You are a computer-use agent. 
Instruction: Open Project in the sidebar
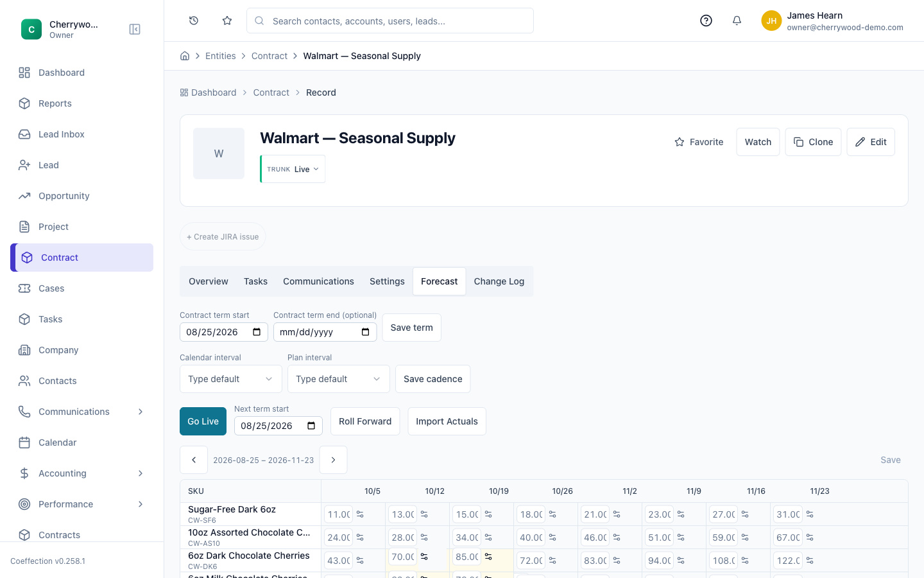[x=81, y=227]
